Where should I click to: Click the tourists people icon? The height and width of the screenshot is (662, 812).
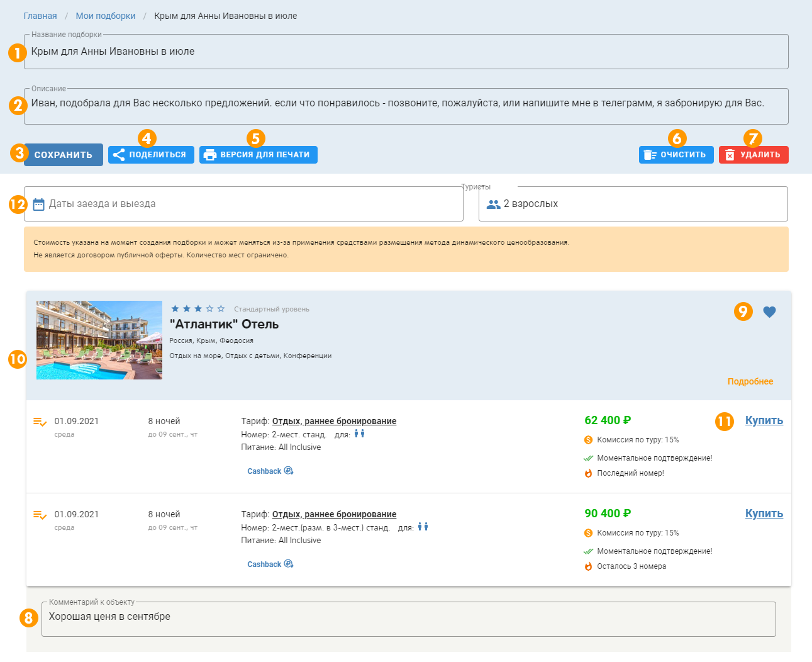click(494, 204)
